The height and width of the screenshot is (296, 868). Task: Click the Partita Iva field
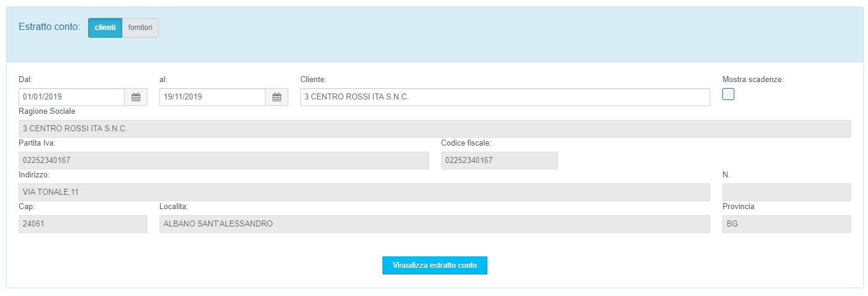tap(224, 161)
